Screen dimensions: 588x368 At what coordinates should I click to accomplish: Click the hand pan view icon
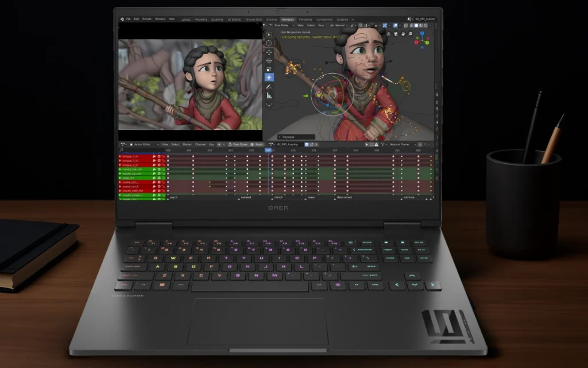coord(403,34)
